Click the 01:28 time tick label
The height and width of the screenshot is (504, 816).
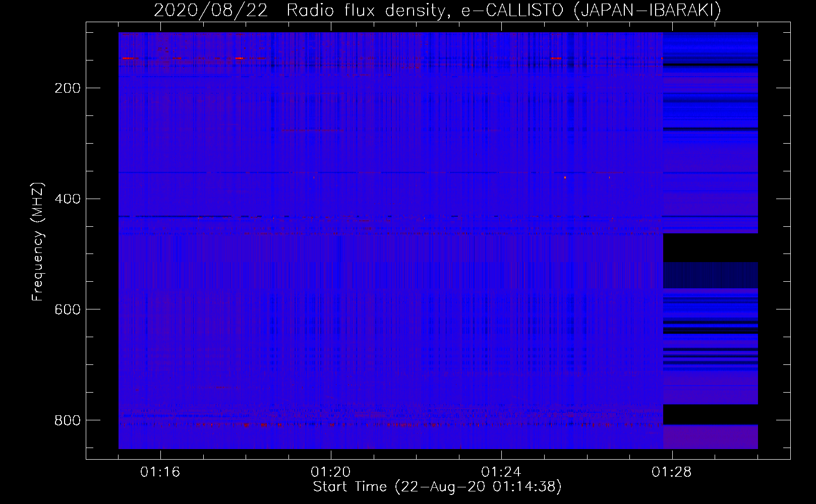click(672, 472)
